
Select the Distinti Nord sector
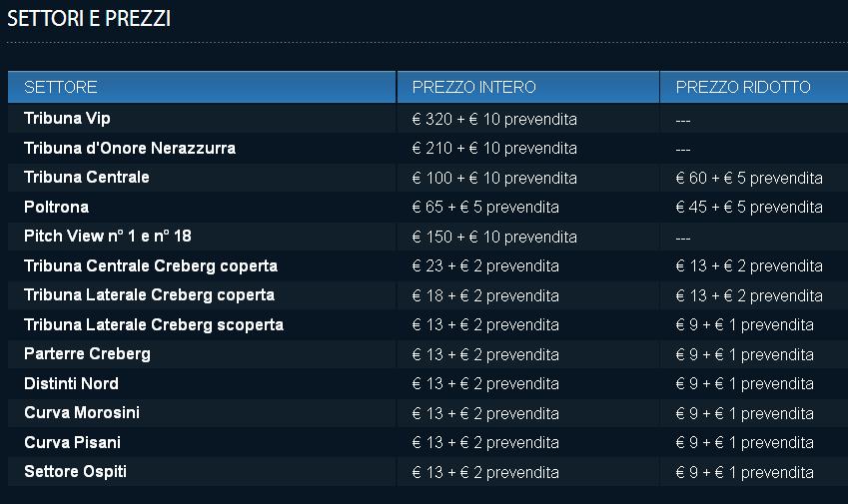pyautogui.click(x=71, y=384)
